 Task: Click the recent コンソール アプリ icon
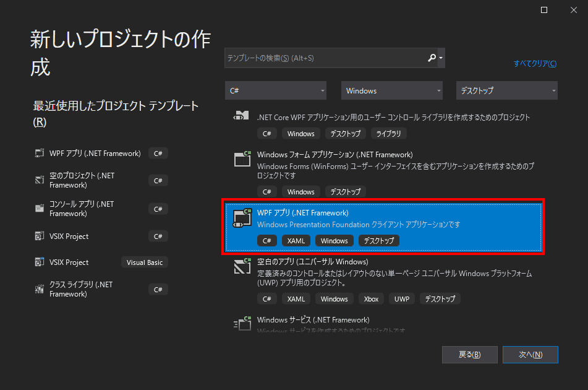click(40, 209)
